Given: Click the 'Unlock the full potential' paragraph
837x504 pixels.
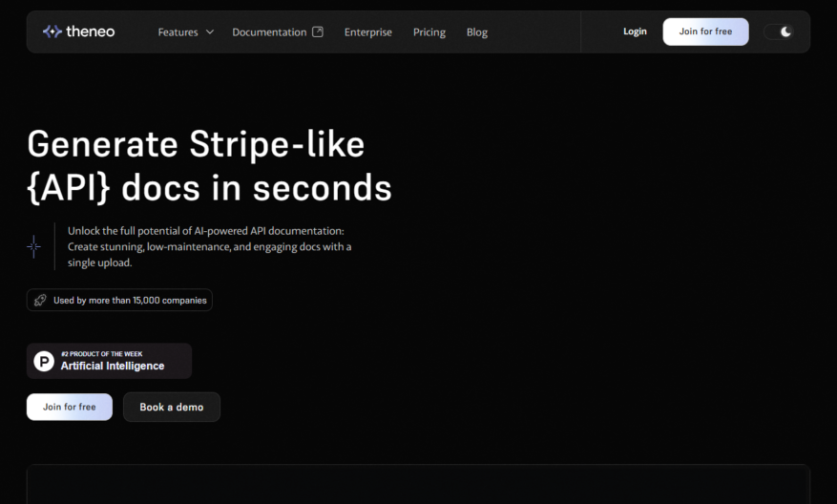Looking at the screenshot, I should [x=209, y=246].
